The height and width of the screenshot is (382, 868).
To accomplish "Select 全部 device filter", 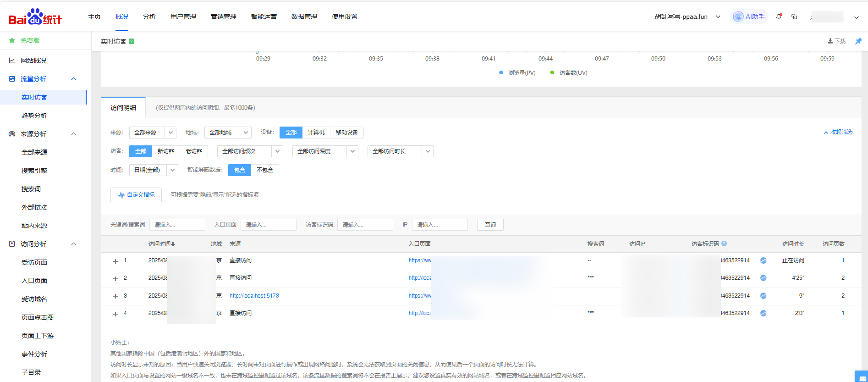I will tap(291, 133).
